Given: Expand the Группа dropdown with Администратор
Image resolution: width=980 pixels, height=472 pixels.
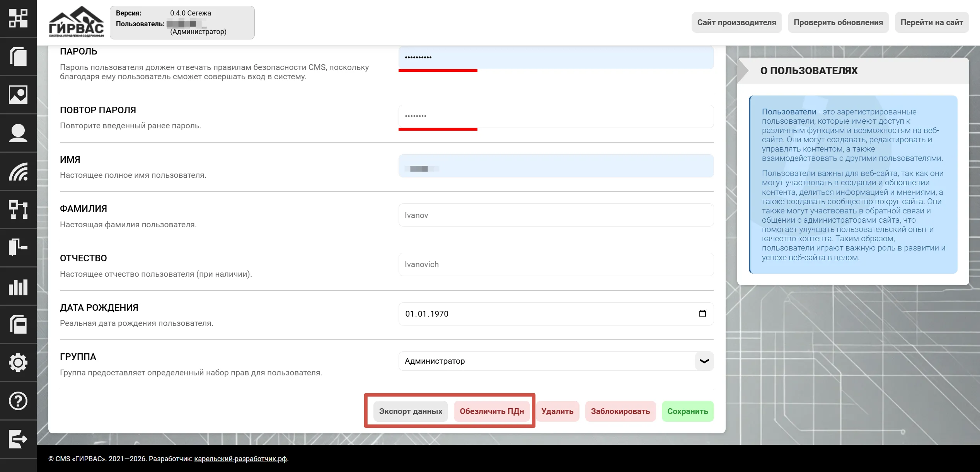Looking at the screenshot, I should click(x=556, y=361).
